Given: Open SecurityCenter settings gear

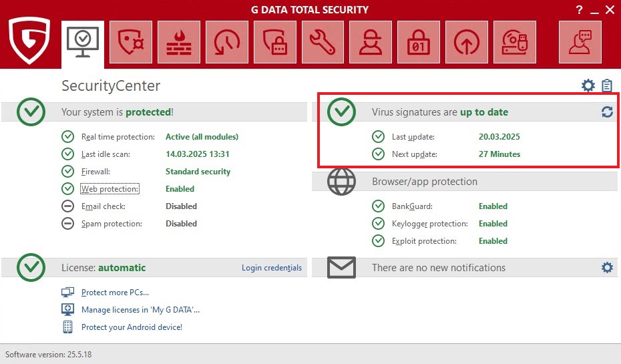Looking at the screenshot, I should tap(588, 85).
